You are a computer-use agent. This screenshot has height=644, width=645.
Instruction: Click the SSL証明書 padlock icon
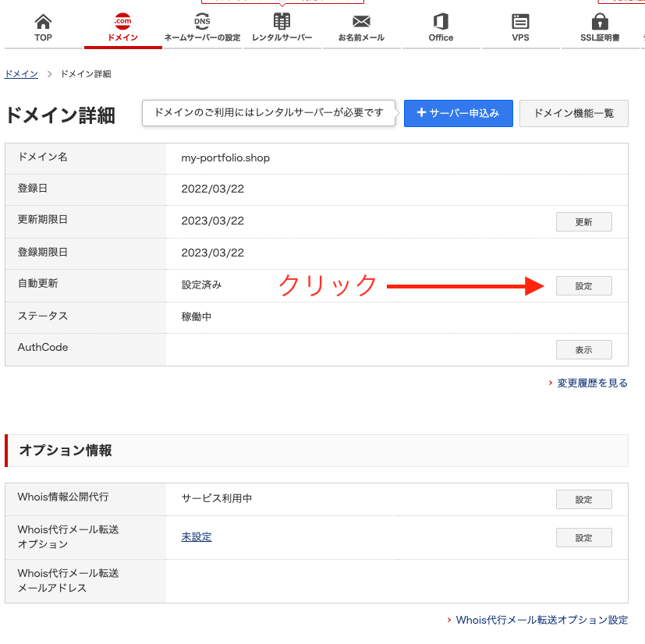point(598,23)
